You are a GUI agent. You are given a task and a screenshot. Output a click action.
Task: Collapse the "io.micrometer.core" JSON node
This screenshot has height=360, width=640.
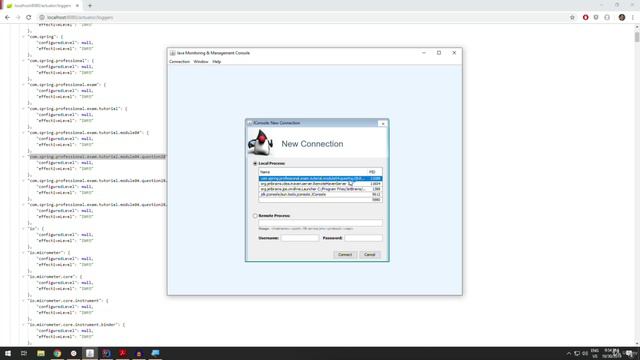(x=23, y=277)
